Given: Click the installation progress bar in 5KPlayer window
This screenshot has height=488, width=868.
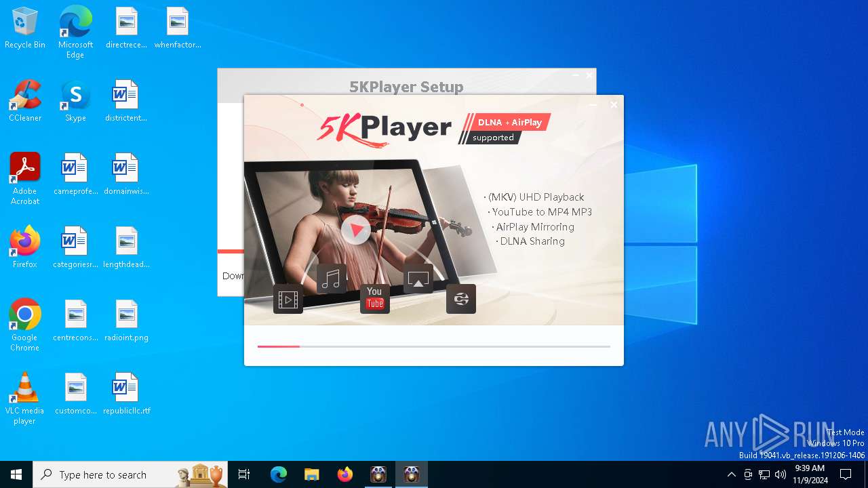Looking at the screenshot, I should click(x=434, y=346).
